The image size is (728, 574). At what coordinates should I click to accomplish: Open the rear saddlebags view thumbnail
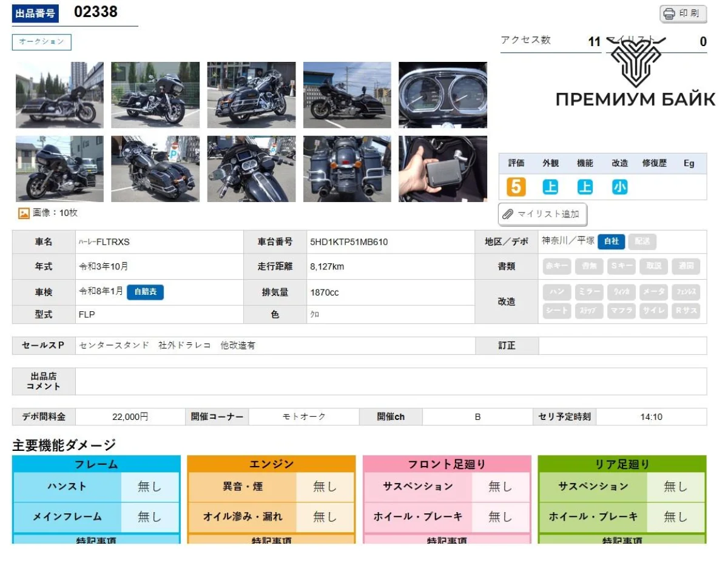point(346,169)
